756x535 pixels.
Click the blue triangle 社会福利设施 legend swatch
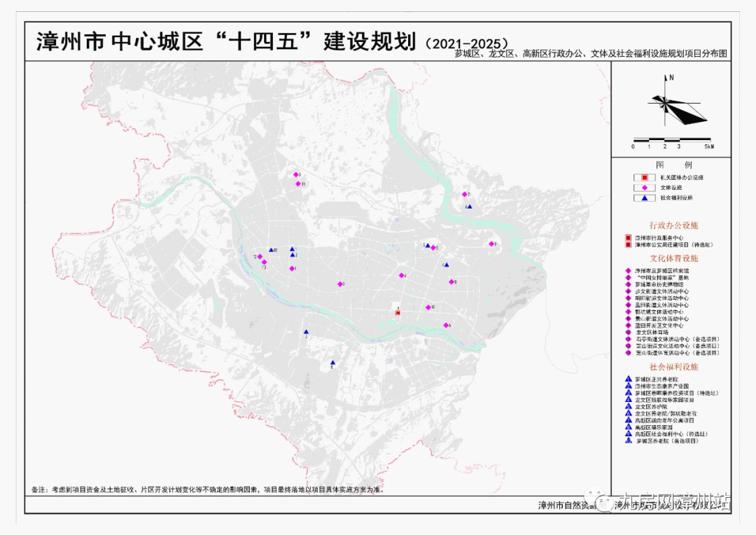point(645,197)
